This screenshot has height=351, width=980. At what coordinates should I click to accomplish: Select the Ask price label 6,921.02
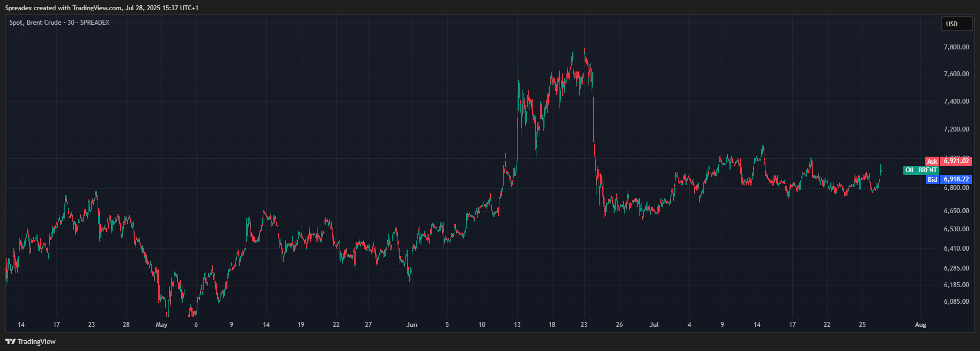(948, 161)
